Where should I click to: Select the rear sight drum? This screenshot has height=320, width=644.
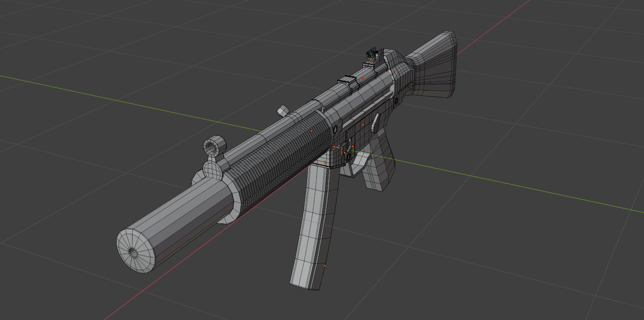(371, 57)
